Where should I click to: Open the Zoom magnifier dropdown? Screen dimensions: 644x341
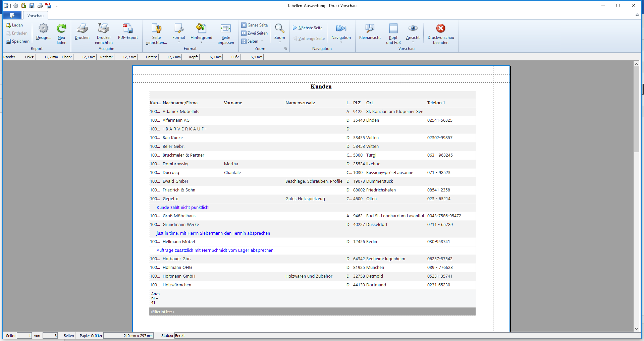[280, 33]
